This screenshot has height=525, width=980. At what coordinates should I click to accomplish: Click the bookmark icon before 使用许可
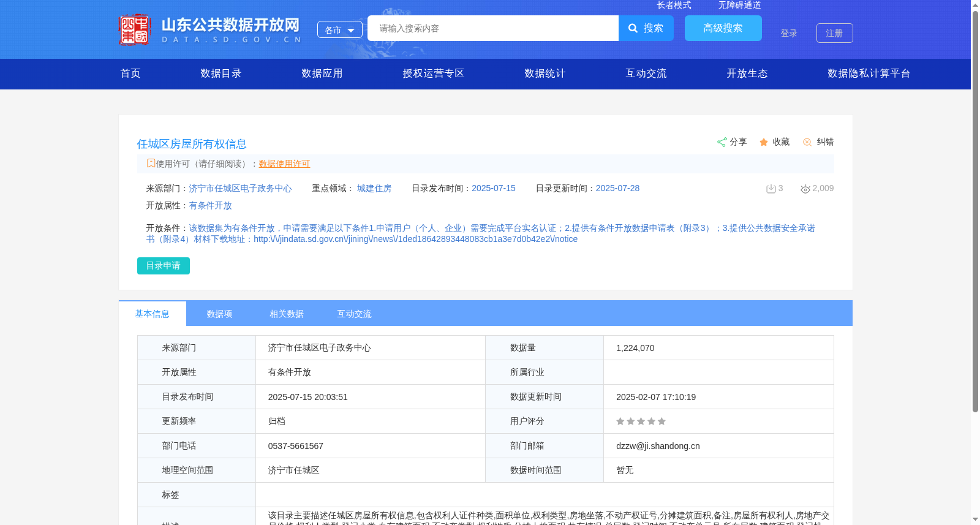[151, 163]
